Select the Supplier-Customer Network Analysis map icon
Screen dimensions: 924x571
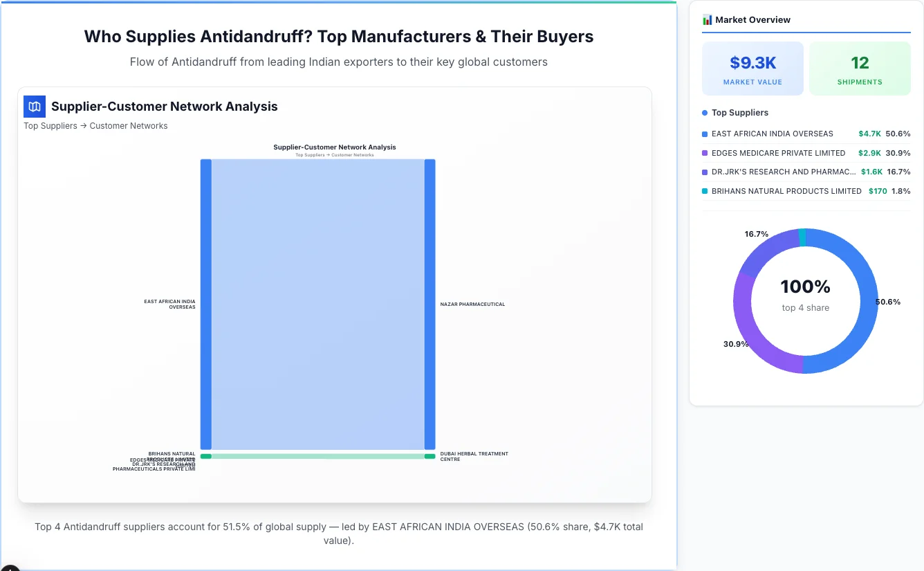34,107
